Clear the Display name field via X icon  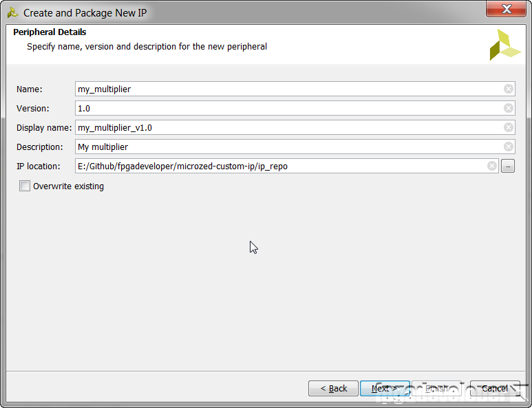(x=508, y=127)
